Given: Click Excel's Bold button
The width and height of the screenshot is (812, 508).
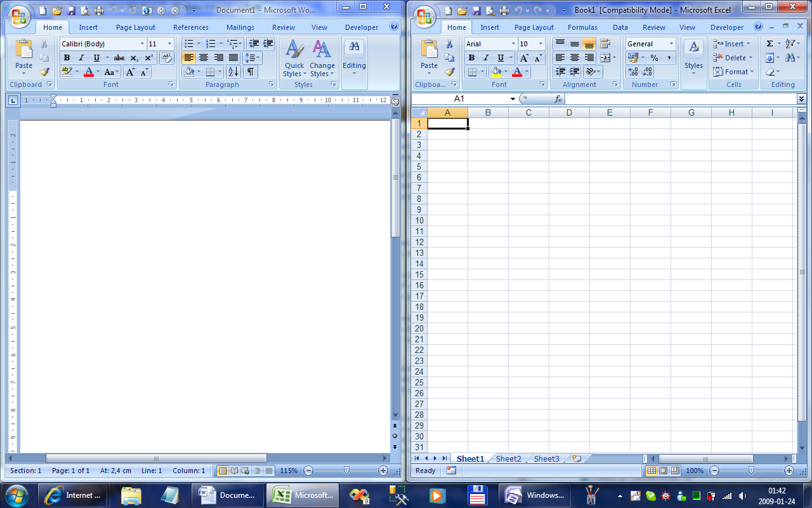Looking at the screenshot, I should (x=471, y=58).
